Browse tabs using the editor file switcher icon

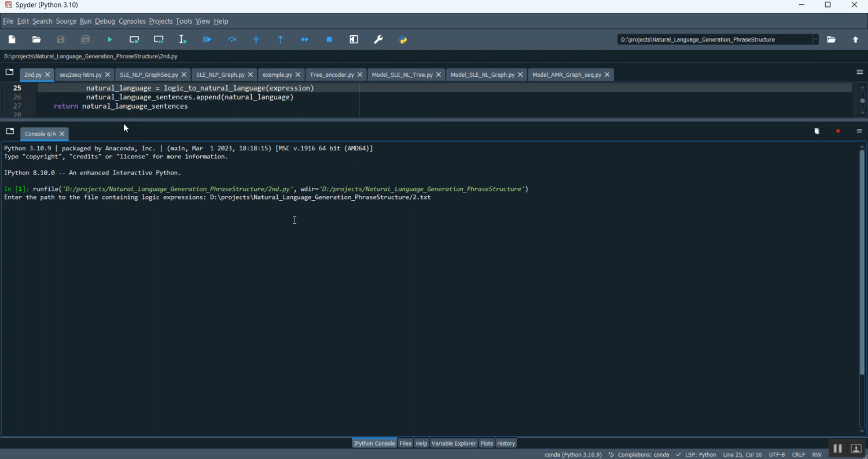coord(9,72)
